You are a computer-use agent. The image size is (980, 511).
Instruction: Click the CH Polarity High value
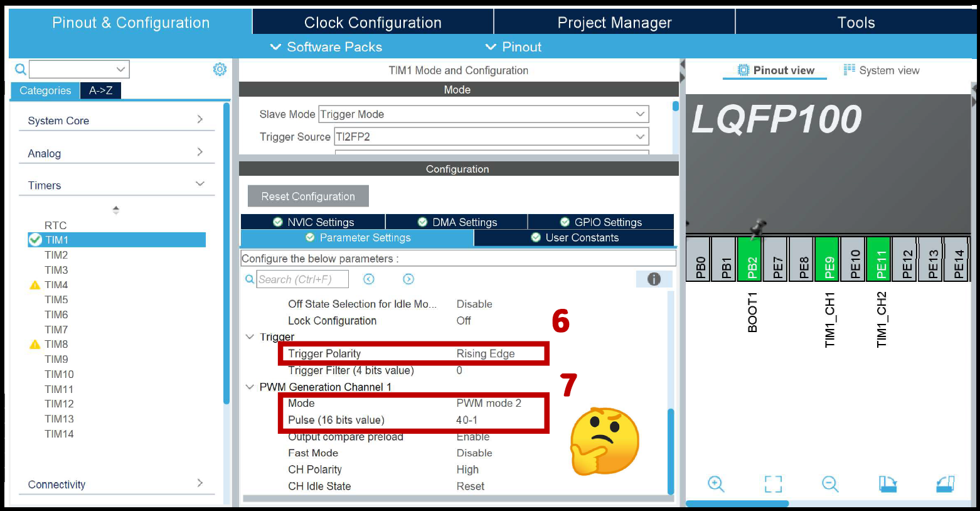tap(467, 470)
